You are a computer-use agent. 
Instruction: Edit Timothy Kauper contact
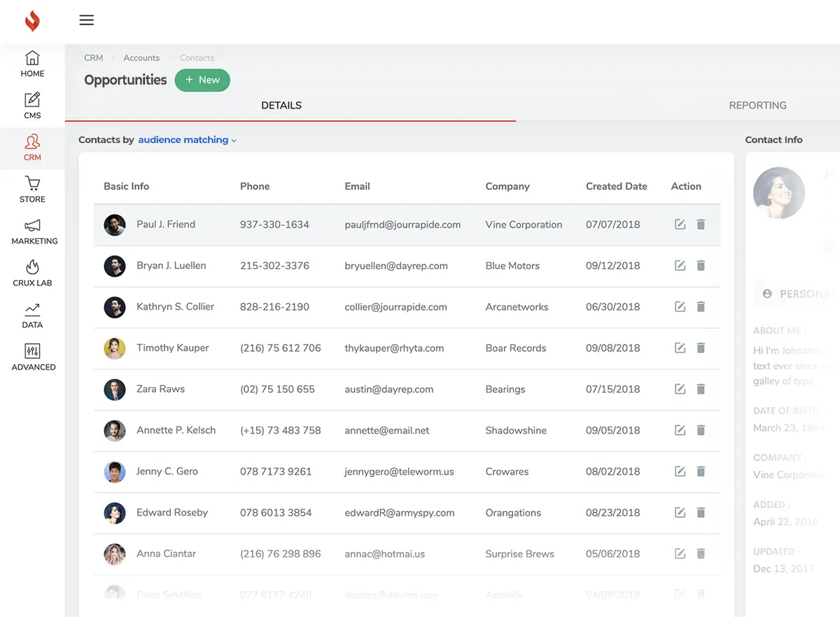[x=680, y=347]
